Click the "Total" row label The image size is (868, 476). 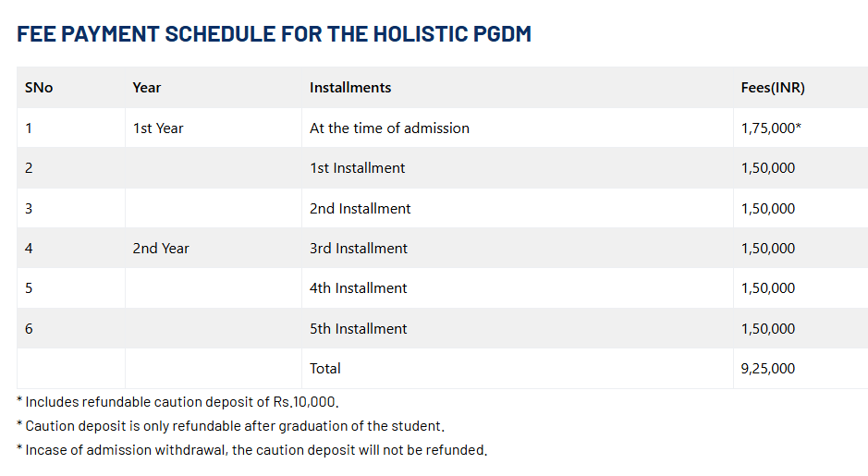(325, 369)
